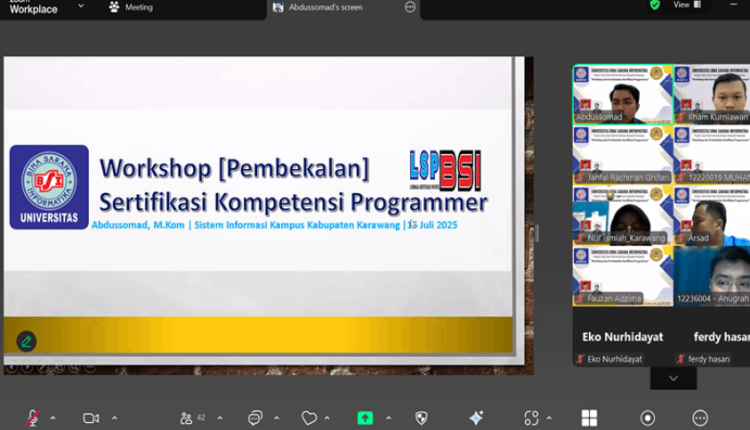Click the Zoom Workplace logo
750x430 pixels.
pos(33,7)
